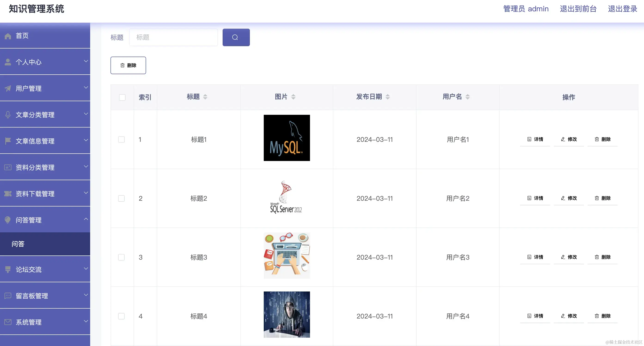
Task: Check the checkbox for row 1
Action: click(x=121, y=140)
